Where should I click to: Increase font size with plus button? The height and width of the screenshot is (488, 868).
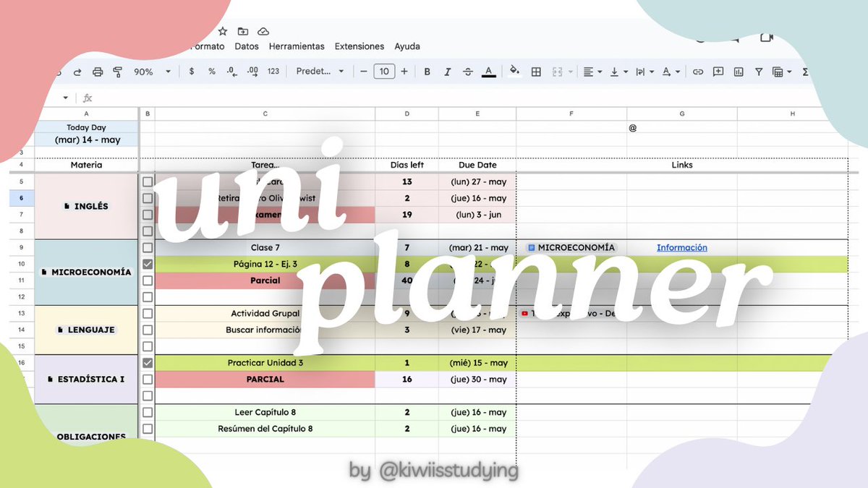click(x=404, y=72)
